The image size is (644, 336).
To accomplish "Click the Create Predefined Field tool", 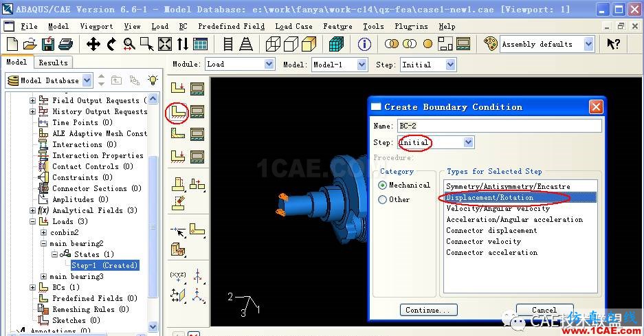I will [x=178, y=134].
